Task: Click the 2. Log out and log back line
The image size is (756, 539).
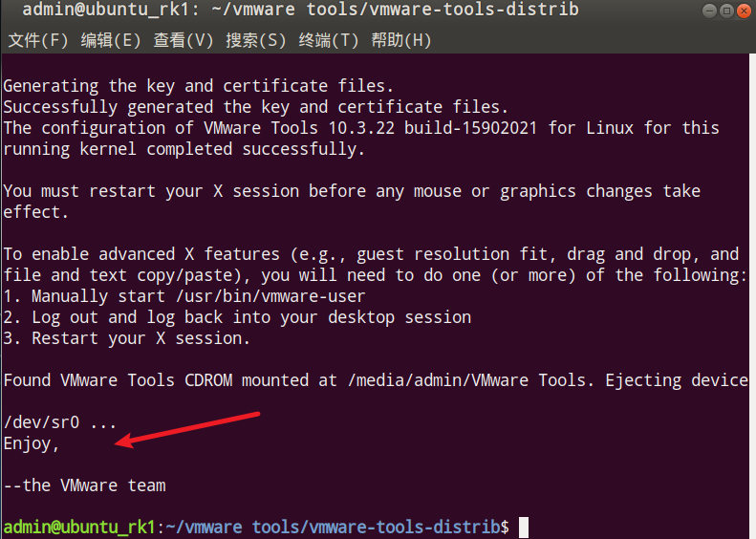Action: tap(236, 317)
